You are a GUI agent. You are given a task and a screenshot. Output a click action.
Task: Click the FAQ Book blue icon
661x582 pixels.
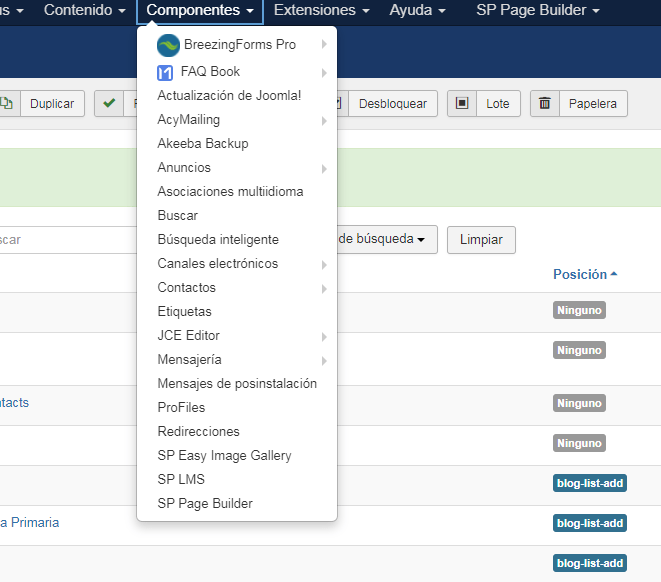pyautogui.click(x=165, y=73)
